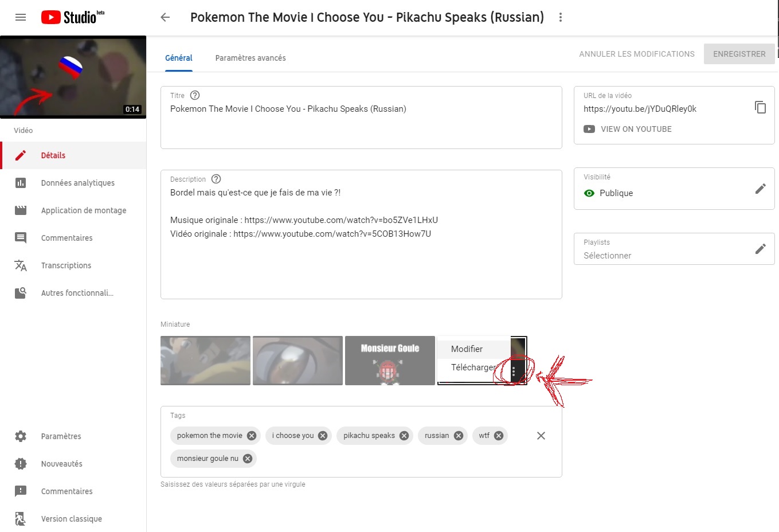
Task: Click the ENREGISTRER button
Action: pos(739,54)
